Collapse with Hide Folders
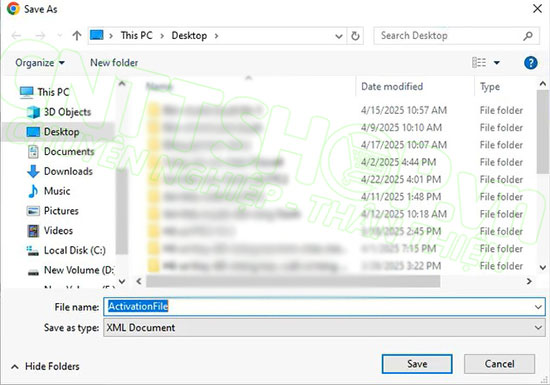Image resolution: width=550 pixels, height=385 pixels. [45, 367]
